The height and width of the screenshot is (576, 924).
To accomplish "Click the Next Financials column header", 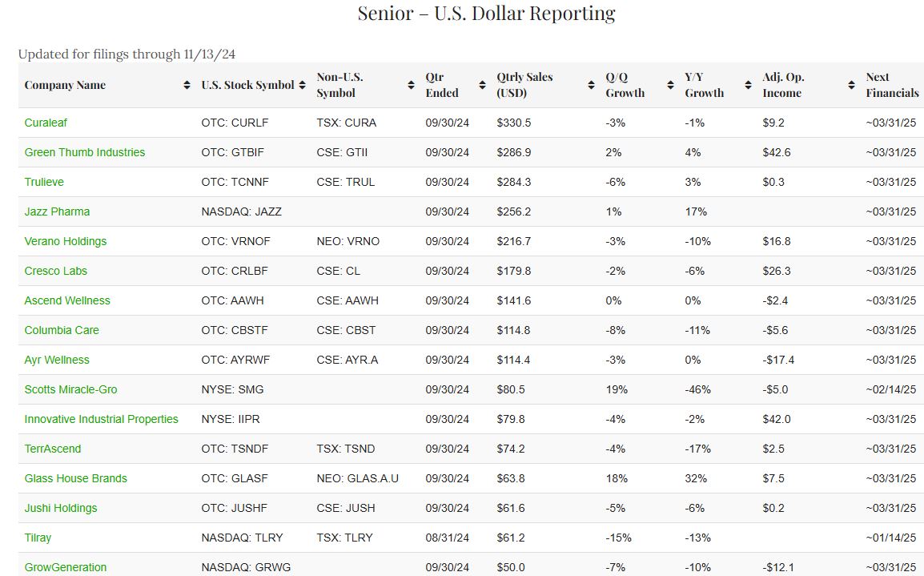I will coord(891,85).
